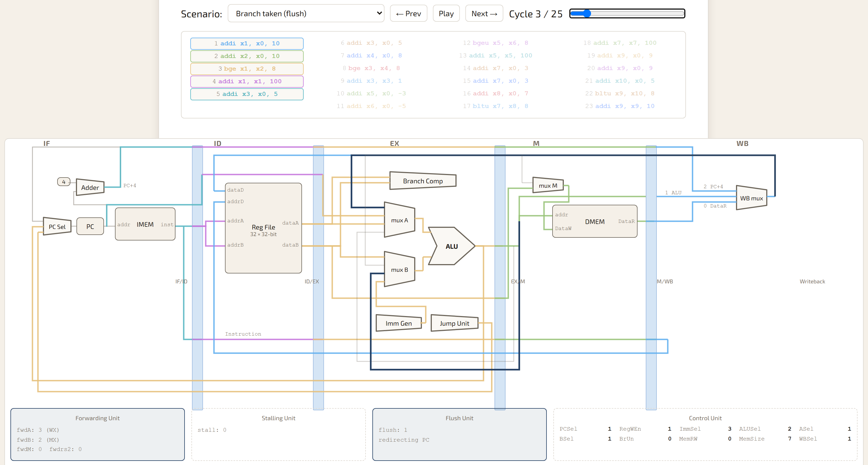Adjust the cycle slider thumb
Viewport: 868px width, 465px height.
[587, 13]
